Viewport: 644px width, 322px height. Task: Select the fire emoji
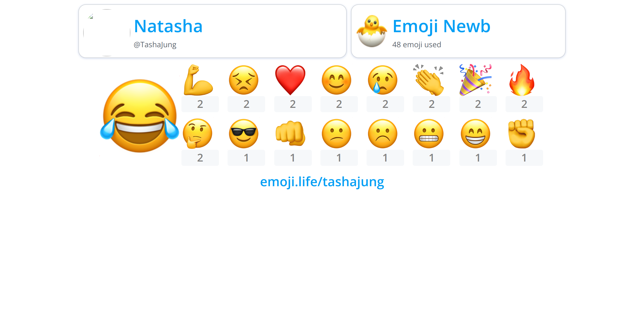click(x=522, y=80)
